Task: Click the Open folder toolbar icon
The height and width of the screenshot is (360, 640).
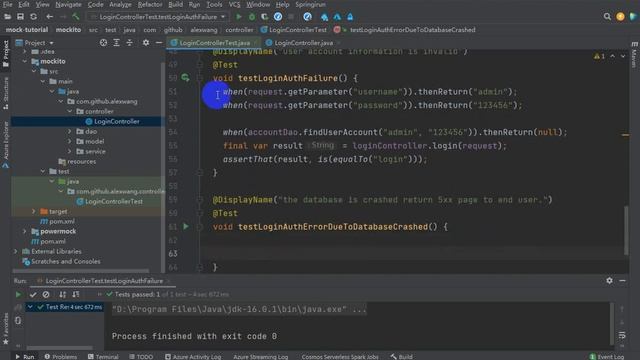Action: 7,17
